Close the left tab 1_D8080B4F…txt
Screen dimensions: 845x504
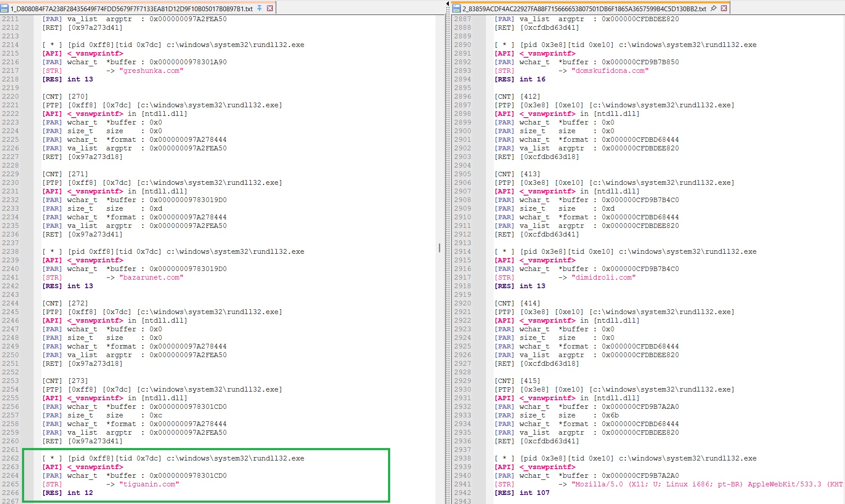click(270, 8)
